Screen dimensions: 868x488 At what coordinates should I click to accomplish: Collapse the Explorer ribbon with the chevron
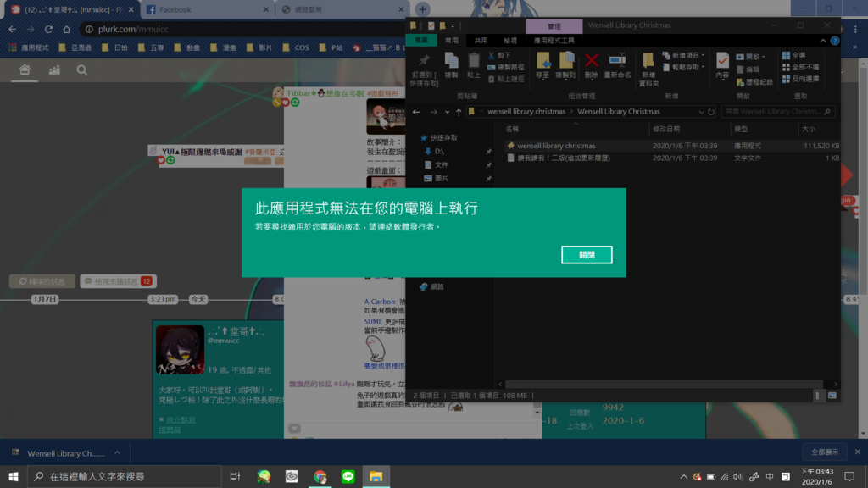822,41
